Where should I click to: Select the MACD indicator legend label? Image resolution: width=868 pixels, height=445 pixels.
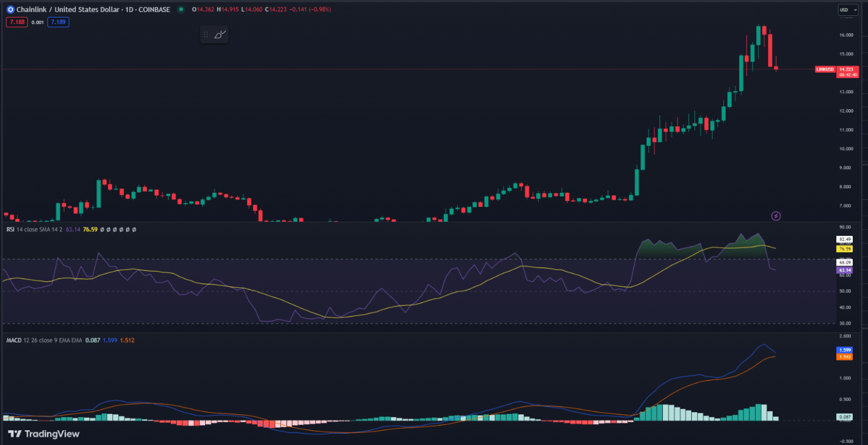[x=14, y=340]
